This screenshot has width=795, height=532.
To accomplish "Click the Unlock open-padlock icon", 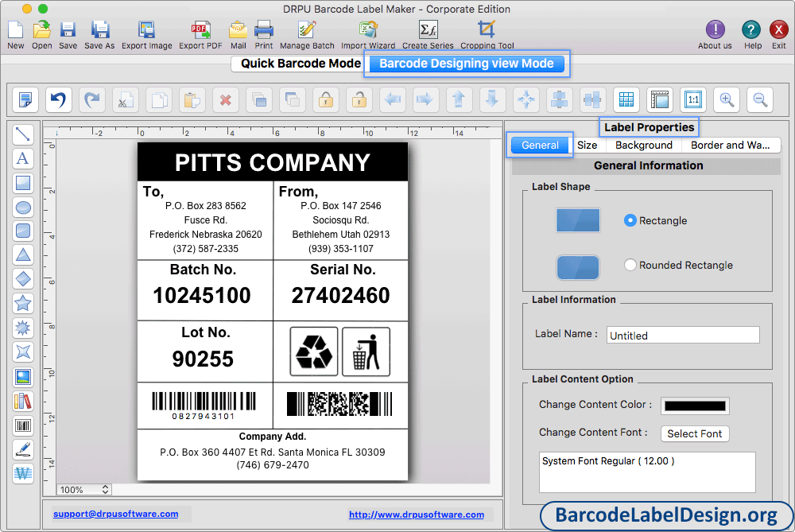I will click(359, 99).
